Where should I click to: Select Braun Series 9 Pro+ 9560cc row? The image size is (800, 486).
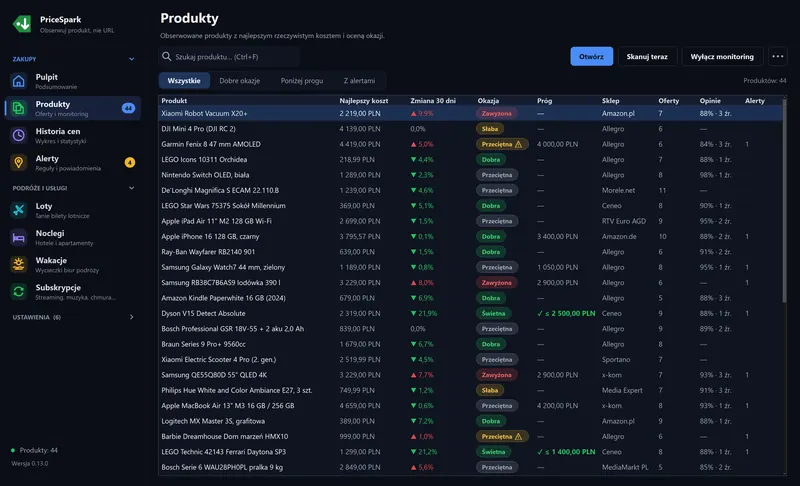[x=470, y=344]
